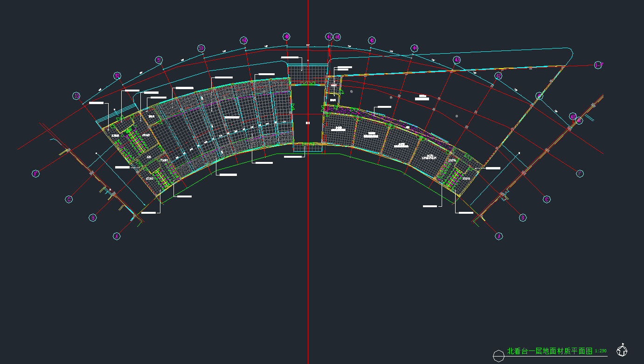
Task: Select grid axis bubble 50
Action: 201,48
